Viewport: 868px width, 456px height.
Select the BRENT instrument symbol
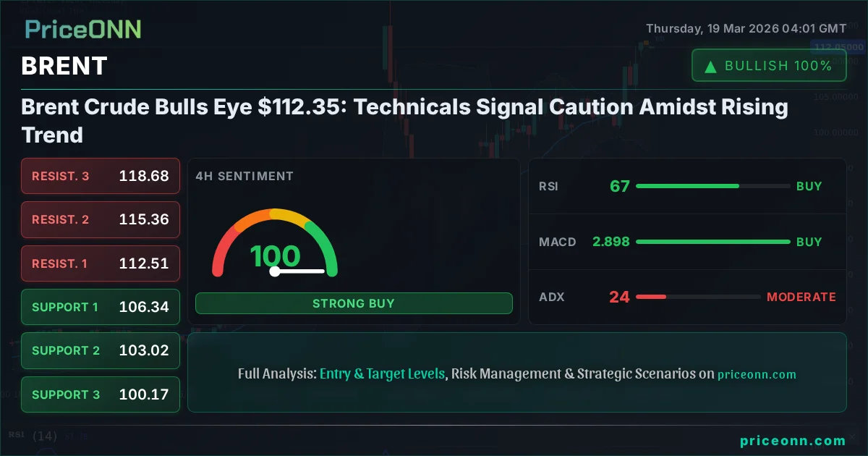coord(64,66)
